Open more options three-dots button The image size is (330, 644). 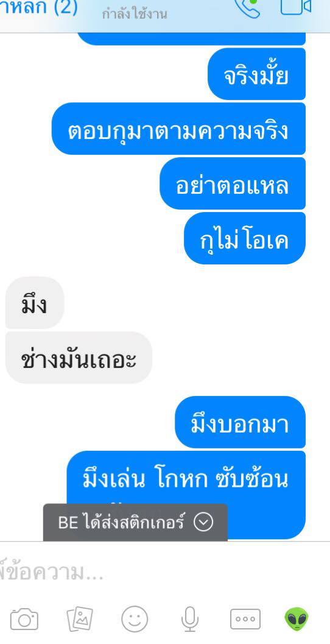245,619
